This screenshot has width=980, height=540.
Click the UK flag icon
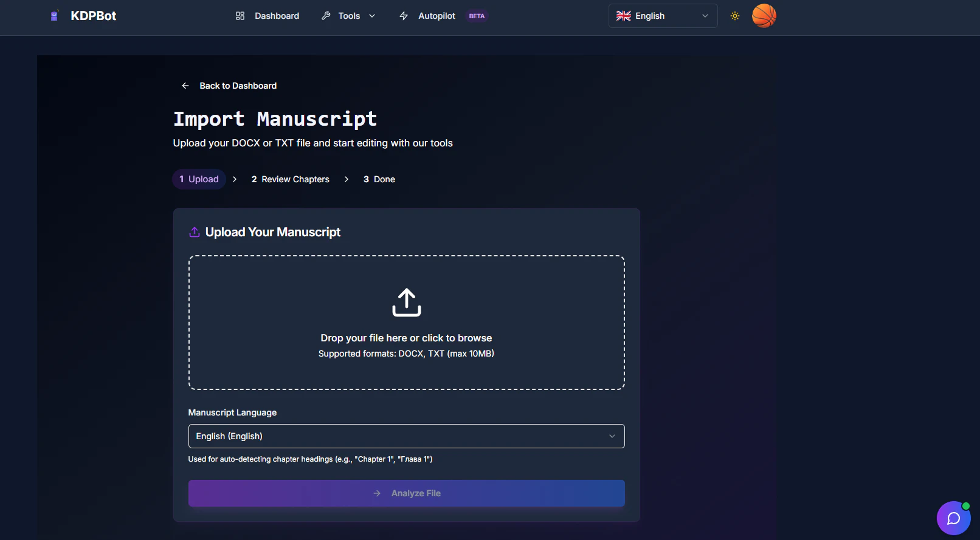(x=624, y=16)
